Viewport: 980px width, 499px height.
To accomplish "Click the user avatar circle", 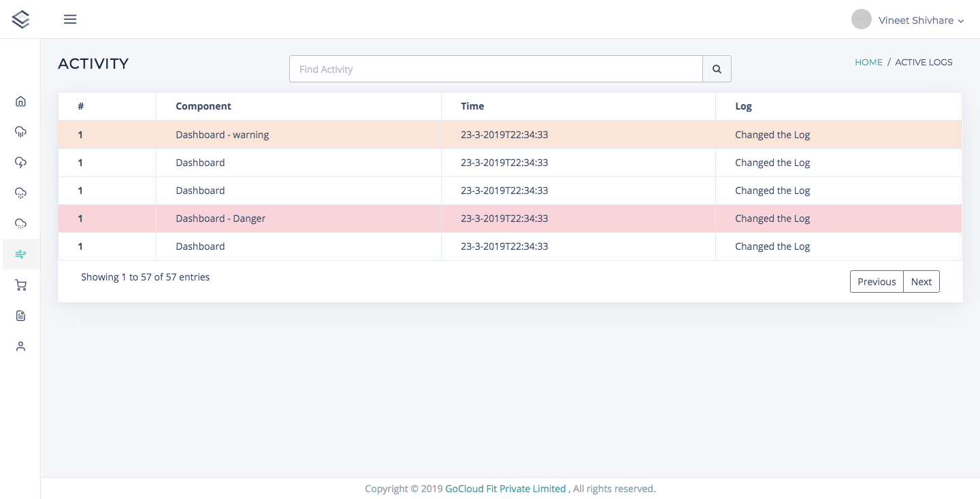I will click(x=862, y=19).
